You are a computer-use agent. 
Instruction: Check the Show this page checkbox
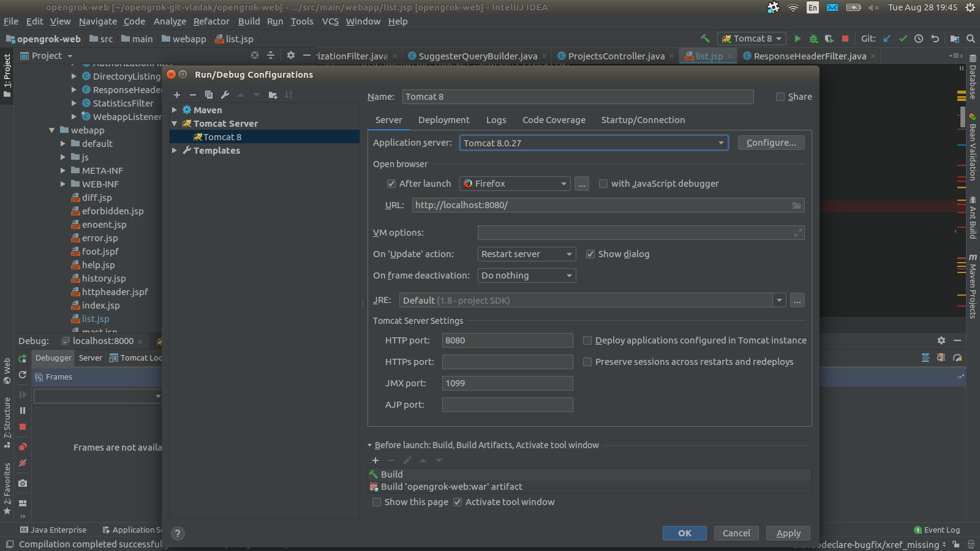click(377, 502)
